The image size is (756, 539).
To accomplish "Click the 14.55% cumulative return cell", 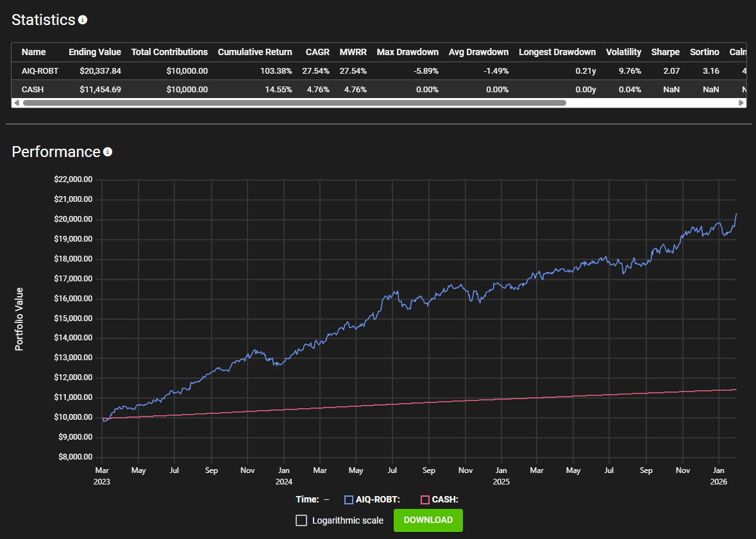I will point(279,90).
